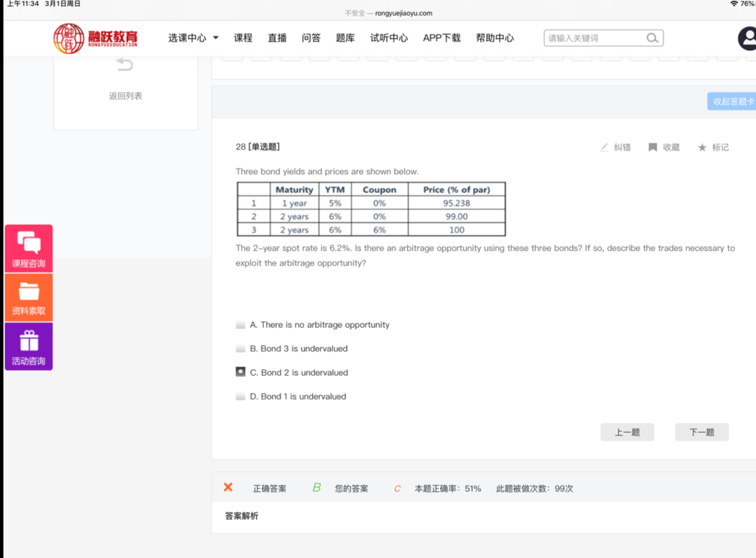Go to next question 下一题
756x558 pixels.
(x=701, y=432)
